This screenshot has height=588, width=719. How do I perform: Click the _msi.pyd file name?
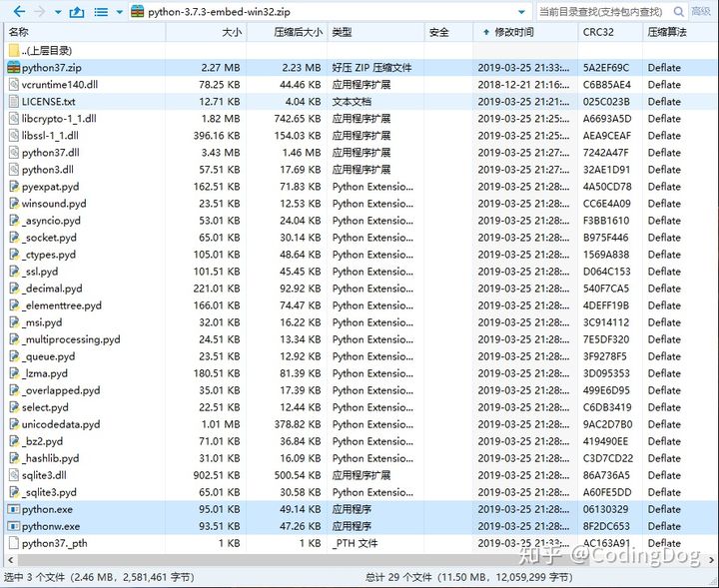coord(42,322)
